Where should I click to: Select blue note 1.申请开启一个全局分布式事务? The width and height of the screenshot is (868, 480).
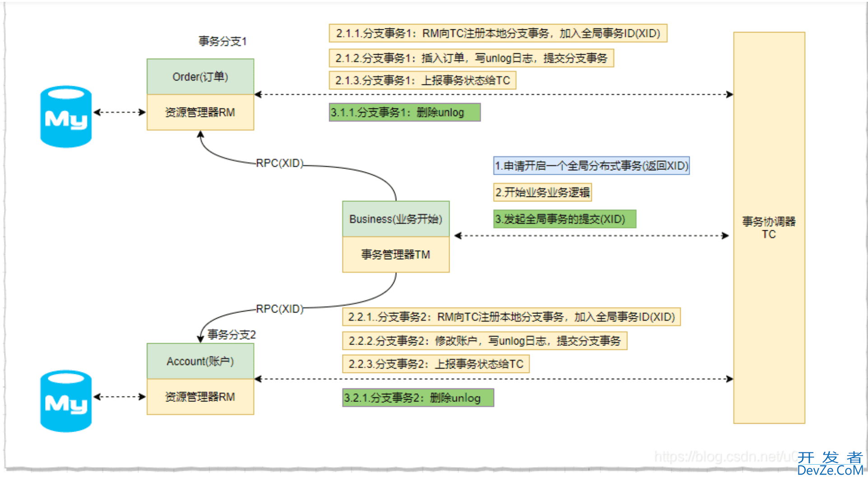(592, 166)
